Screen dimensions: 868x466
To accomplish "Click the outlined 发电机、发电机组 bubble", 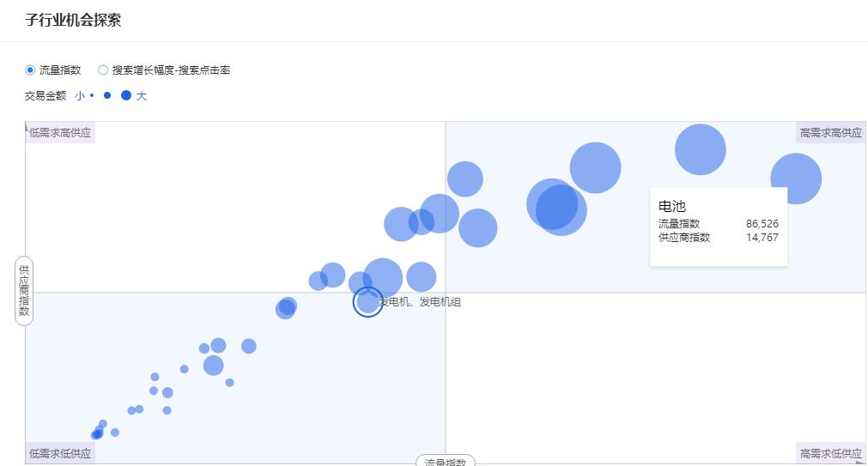I will tap(367, 301).
